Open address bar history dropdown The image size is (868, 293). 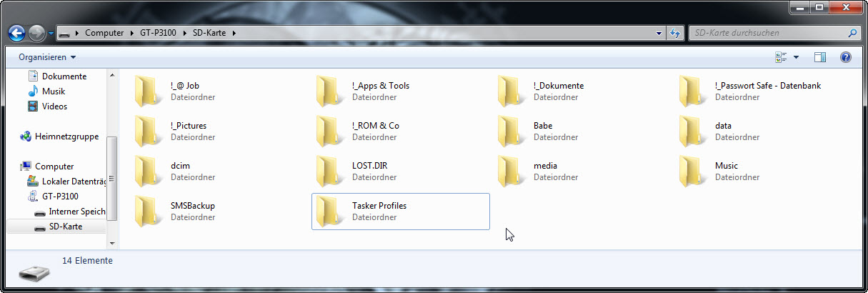point(659,33)
